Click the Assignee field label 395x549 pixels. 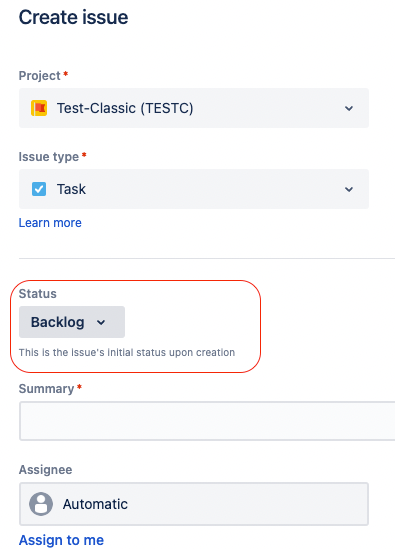(46, 470)
